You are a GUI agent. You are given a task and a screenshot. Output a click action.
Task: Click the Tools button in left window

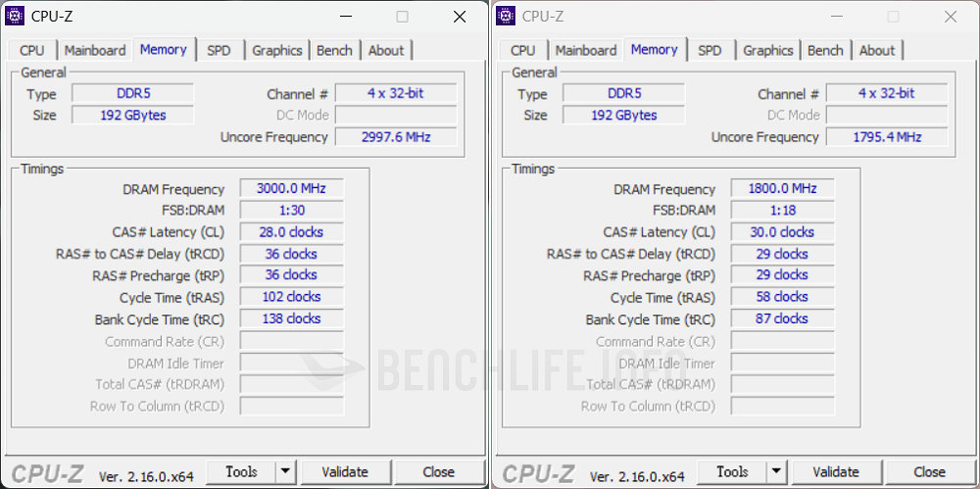click(241, 472)
